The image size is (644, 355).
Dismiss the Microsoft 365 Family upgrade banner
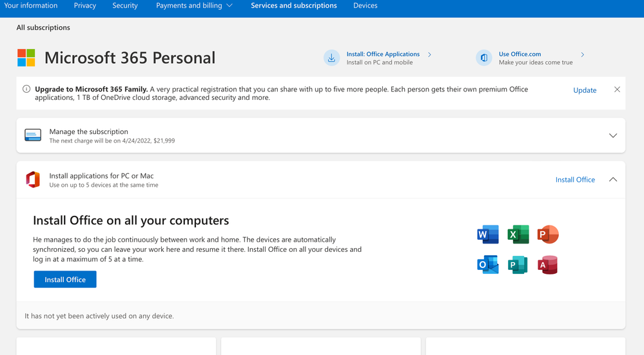click(x=617, y=90)
